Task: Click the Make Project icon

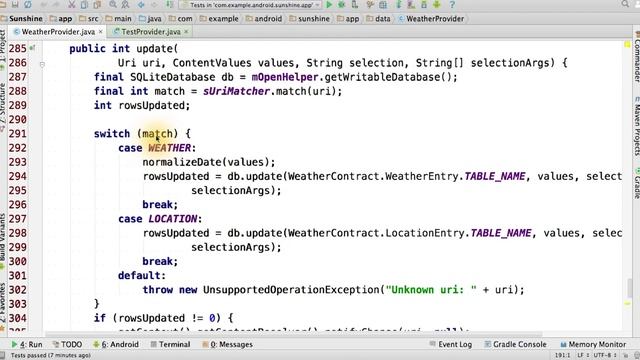Action: click(x=169, y=4)
